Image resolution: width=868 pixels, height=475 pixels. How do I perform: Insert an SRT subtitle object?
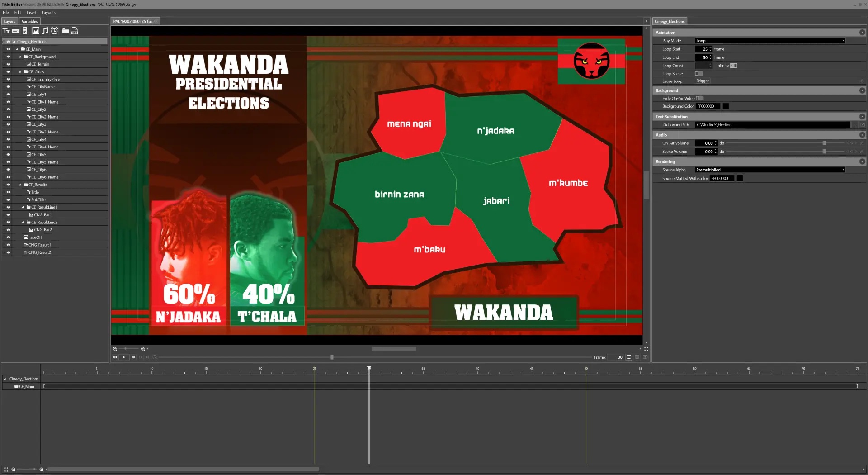pyautogui.click(x=75, y=31)
